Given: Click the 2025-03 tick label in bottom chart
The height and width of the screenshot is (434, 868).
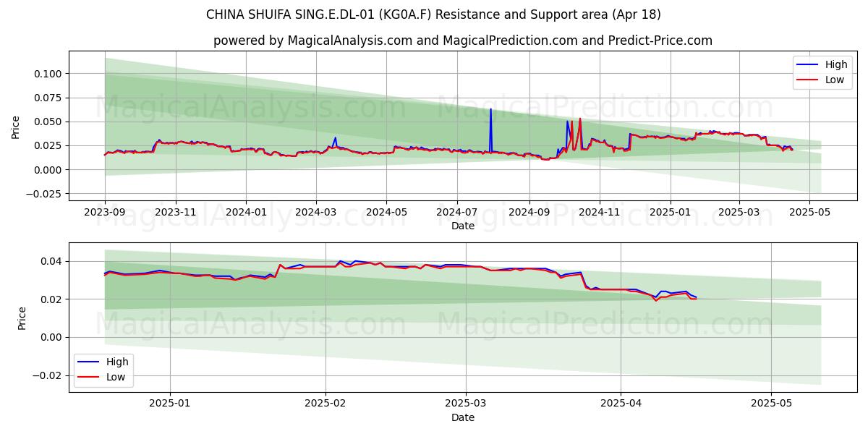Looking at the screenshot, I should (x=466, y=404).
